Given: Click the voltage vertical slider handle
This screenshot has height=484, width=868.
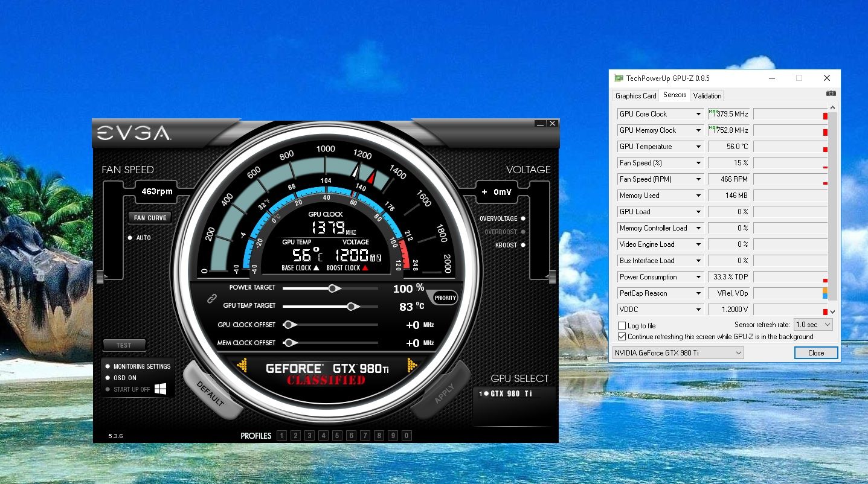Looking at the screenshot, I should coord(551,277).
